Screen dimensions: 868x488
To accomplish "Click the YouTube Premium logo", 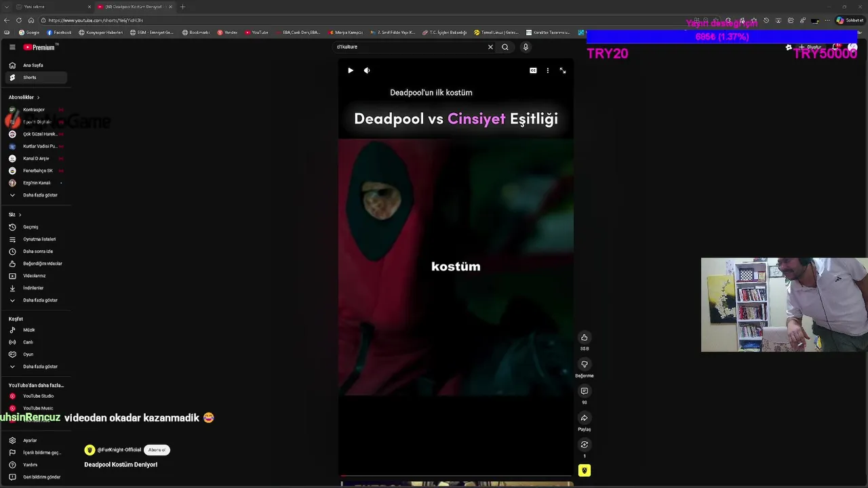I will click(39, 47).
